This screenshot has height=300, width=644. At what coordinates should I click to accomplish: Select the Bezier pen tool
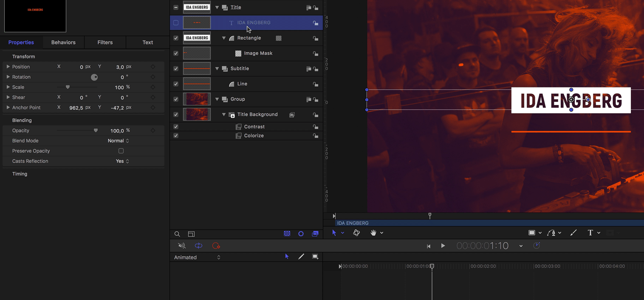pos(551,233)
